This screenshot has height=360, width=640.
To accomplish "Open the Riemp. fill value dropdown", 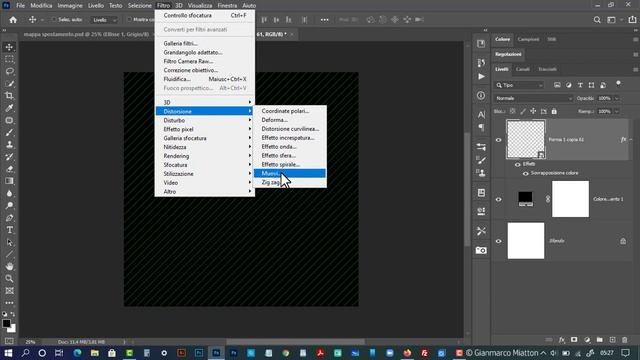I will tap(617, 111).
